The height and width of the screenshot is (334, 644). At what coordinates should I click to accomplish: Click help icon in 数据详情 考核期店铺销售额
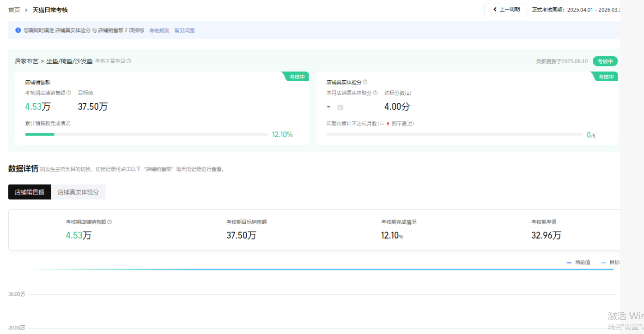[x=109, y=222]
